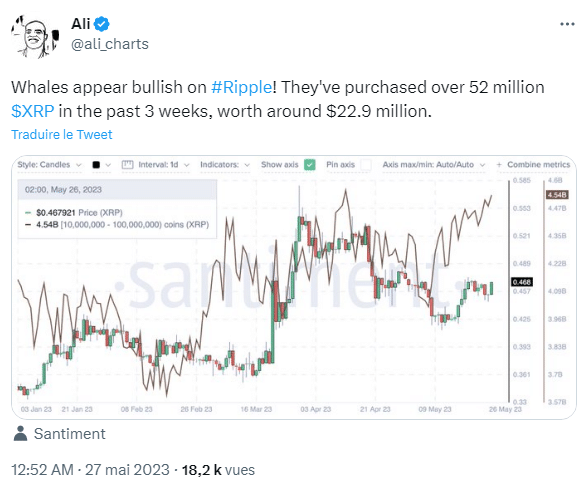Click Traduire le Tweet link
The width and height of the screenshot is (585, 491).
[62, 134]
